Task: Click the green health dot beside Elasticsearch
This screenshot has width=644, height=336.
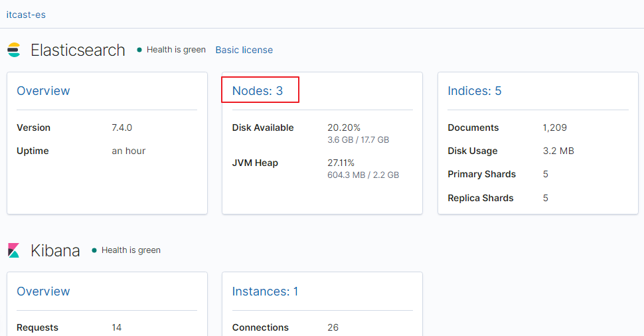Action: (139, 50)
